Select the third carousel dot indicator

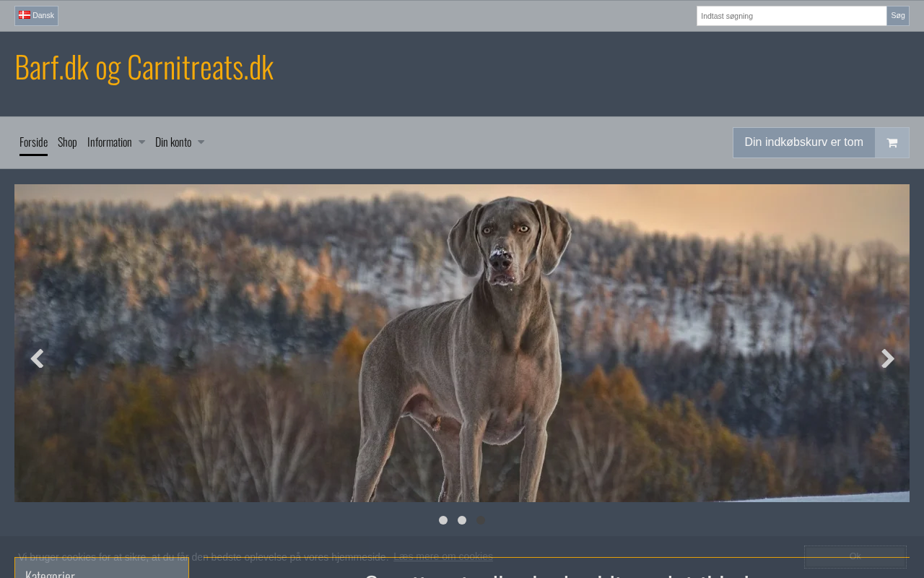(481, 520)
